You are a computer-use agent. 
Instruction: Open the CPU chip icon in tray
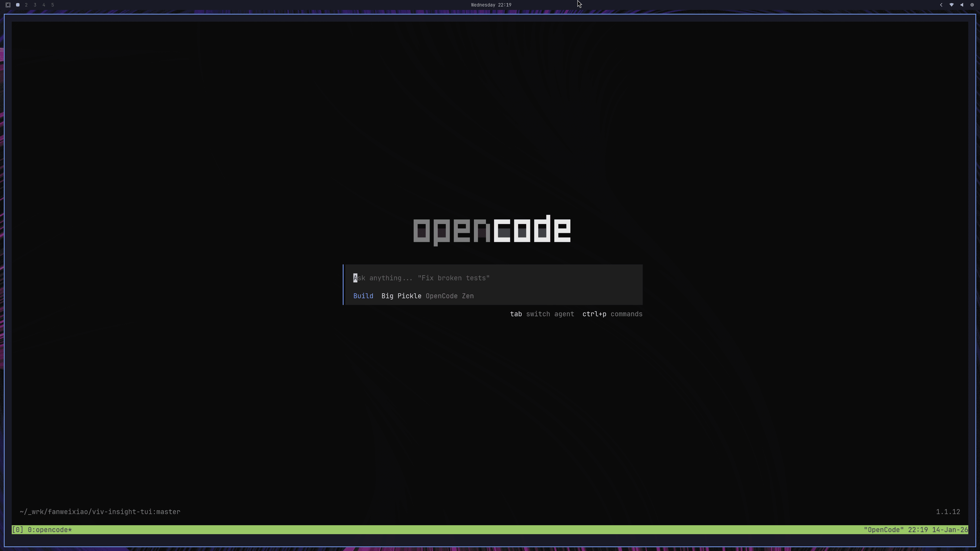point(972,5)
